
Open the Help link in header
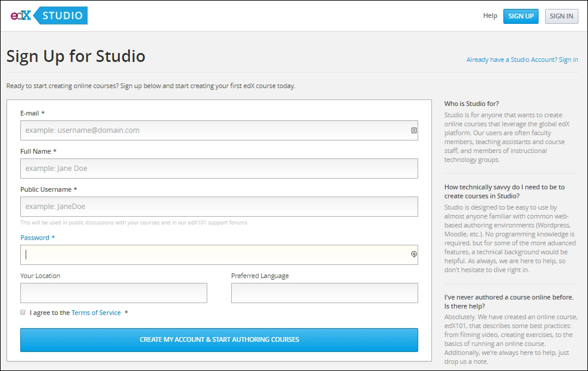[490, 15]
